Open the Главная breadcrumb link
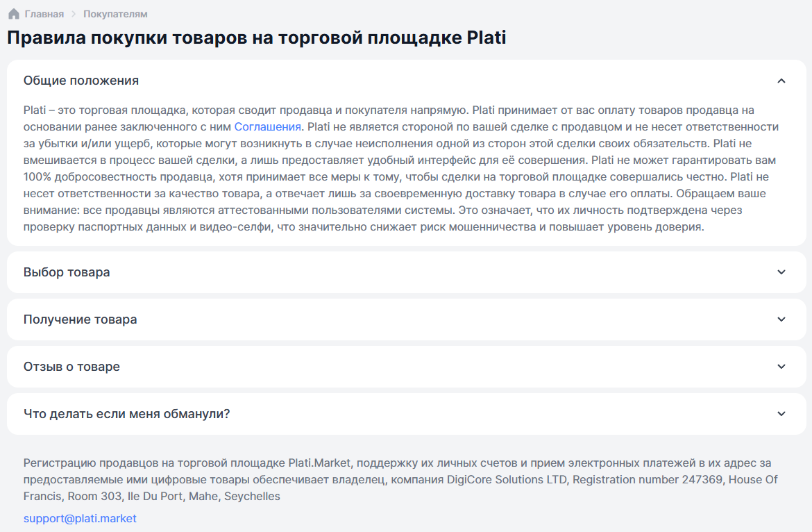812x532 pixels. point(44,14)
